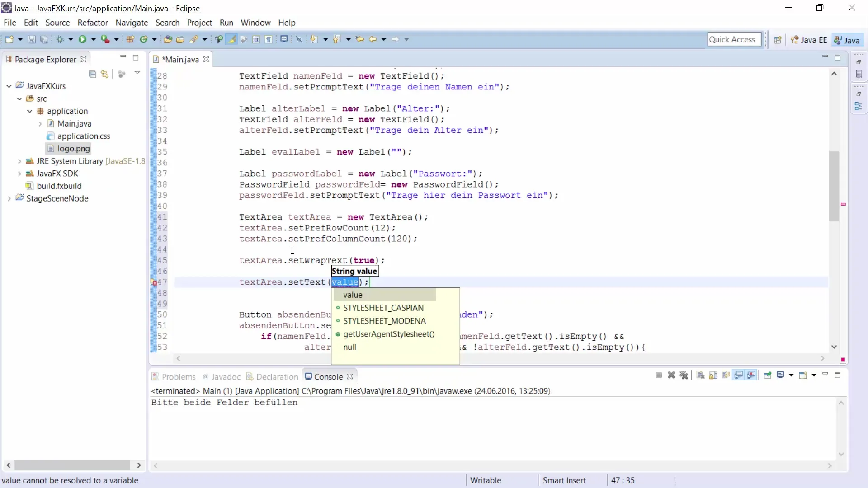Select logo.png in Package Explorer

(73, 148)
